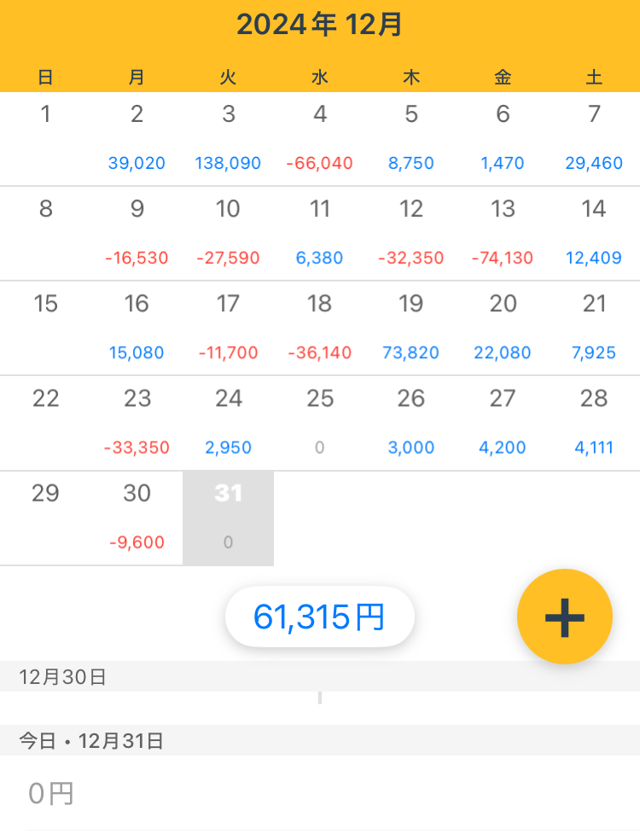Viewport: 640px width, 840px height.
Task: Tap December 21 showing 7,925
Action: pos(594,328)
